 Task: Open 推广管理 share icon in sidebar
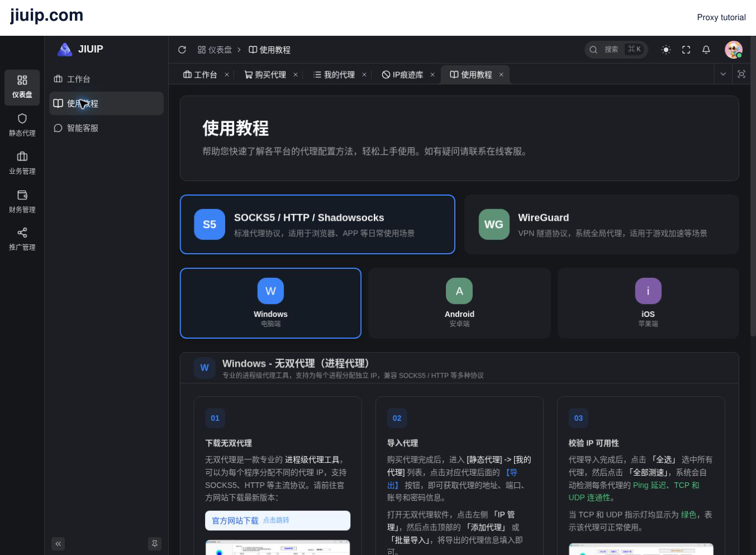tap(22, 239)
